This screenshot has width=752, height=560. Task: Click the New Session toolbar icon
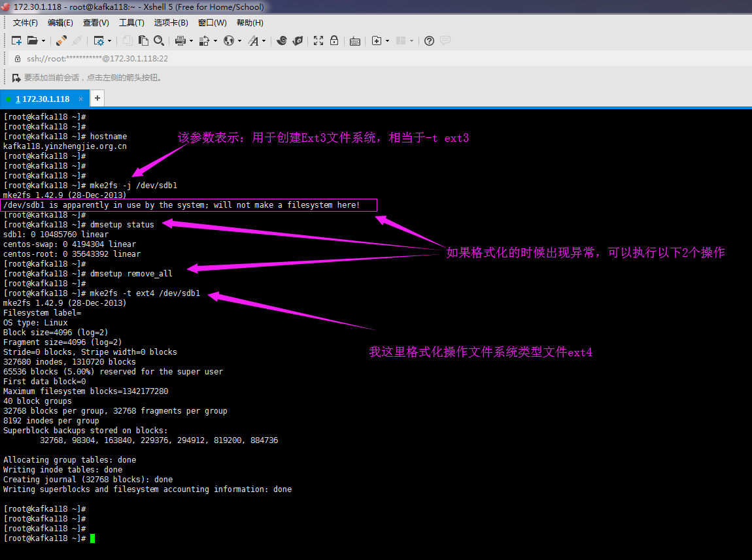pyautogui.click(x=16, y=41)
